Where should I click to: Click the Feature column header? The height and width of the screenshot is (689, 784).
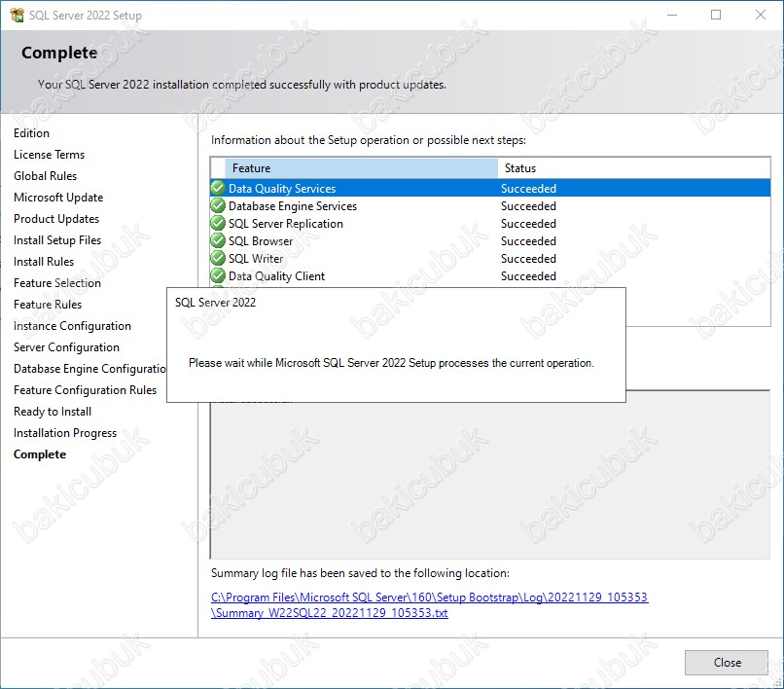click(x=361, y=168)
